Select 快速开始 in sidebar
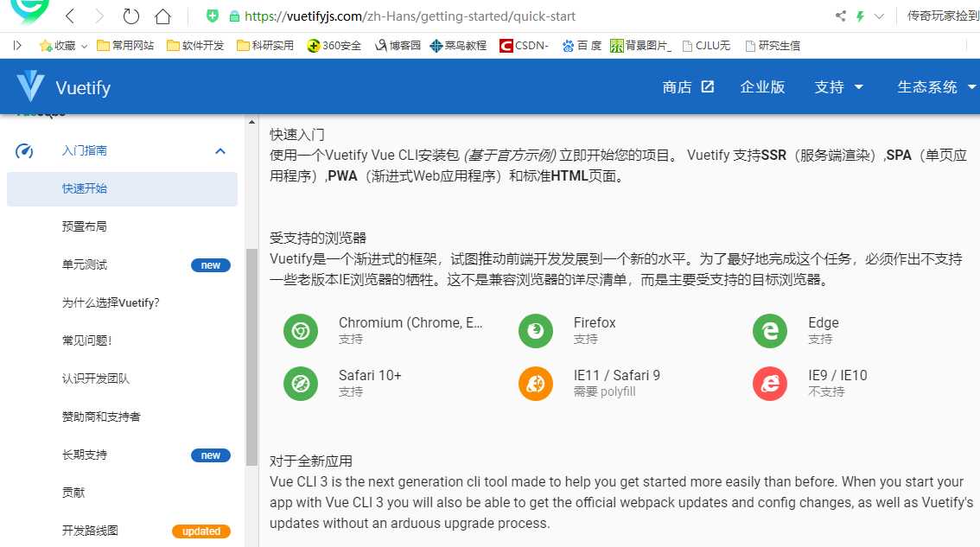980x547 pixels. click(x=122, y=188)
